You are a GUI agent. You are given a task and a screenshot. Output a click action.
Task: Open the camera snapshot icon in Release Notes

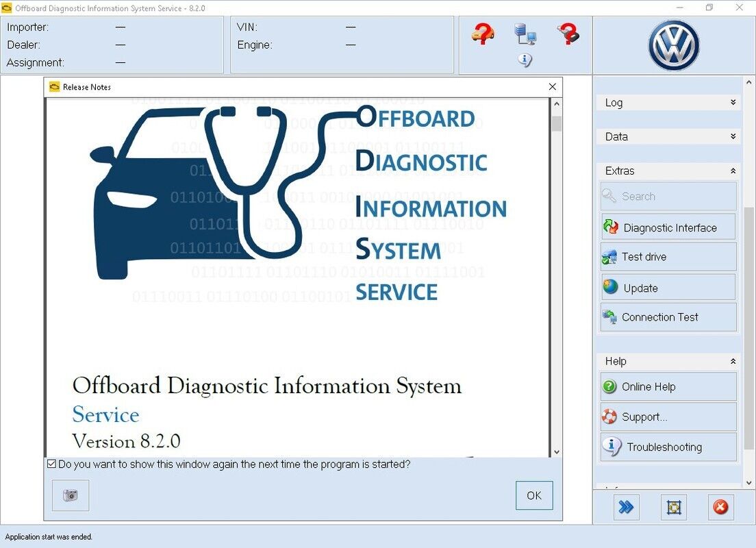(70, 495)
